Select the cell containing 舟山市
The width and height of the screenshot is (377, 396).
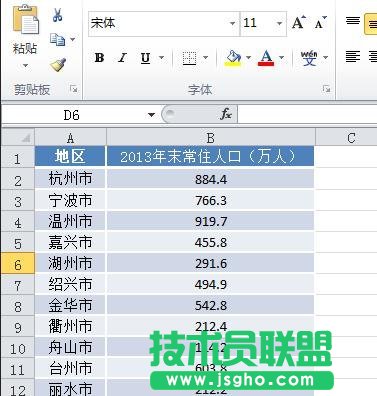coord(70,348)
